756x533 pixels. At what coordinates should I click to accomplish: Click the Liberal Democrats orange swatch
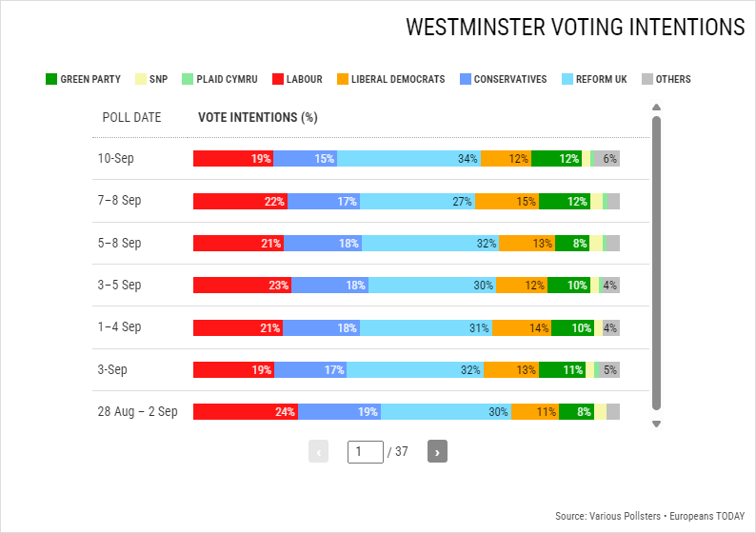pyautogui.click(x=343, y=79)
